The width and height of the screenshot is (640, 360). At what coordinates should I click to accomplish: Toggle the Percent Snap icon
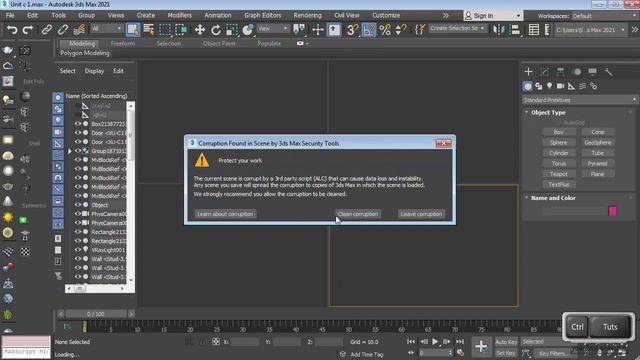coord(385,30)
